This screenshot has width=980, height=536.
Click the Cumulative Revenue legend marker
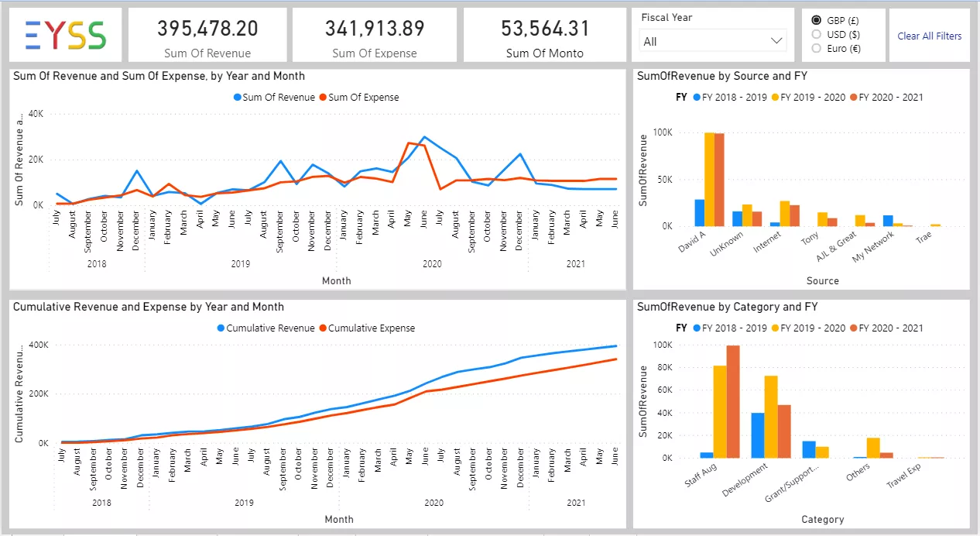[221, 328]
